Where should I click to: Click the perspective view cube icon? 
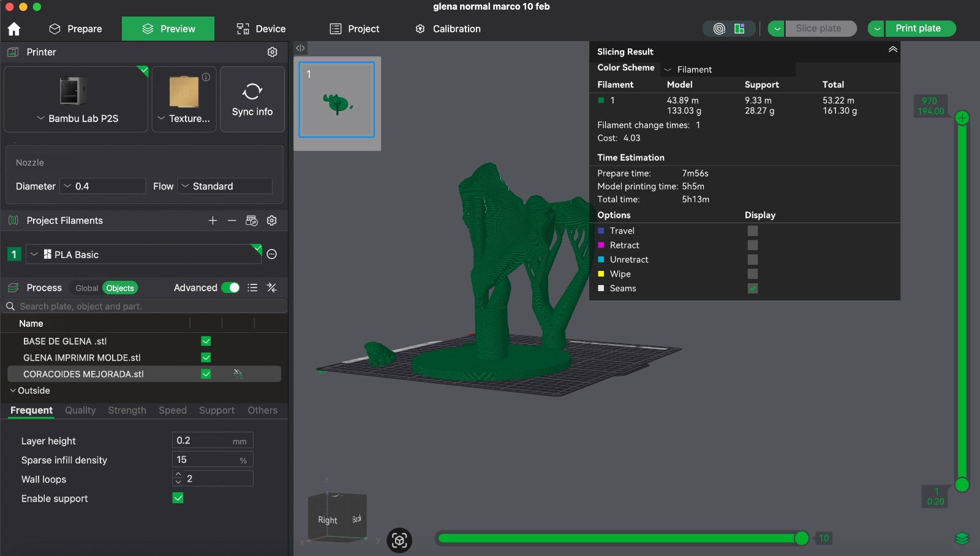pyautogui.click(x=399, y=540)
